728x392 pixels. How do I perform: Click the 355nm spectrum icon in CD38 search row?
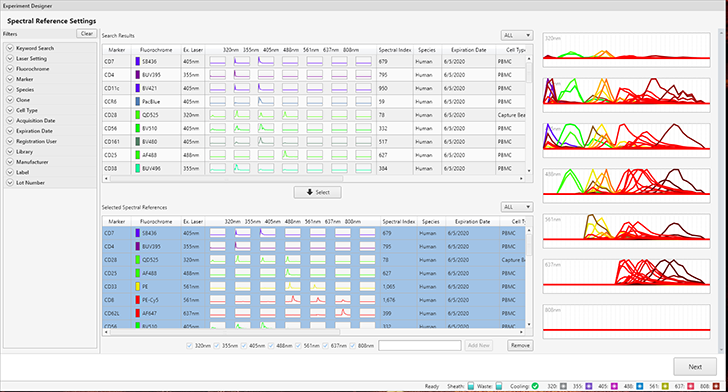click(x=241, y=168)
